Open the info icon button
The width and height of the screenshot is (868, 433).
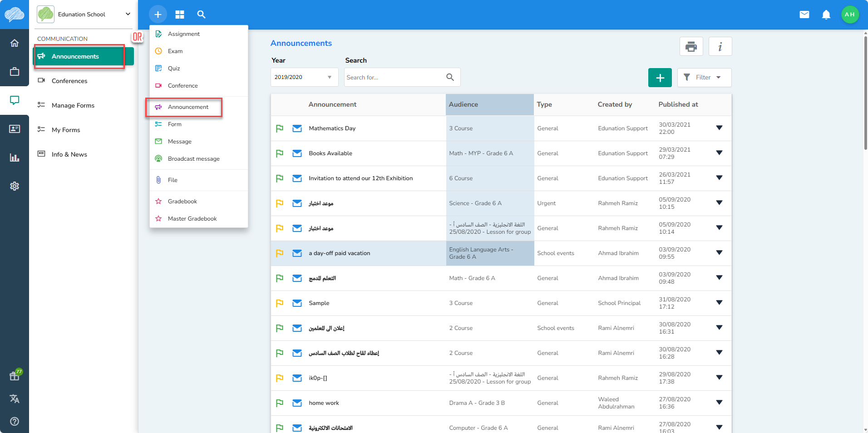pos(720,46)
